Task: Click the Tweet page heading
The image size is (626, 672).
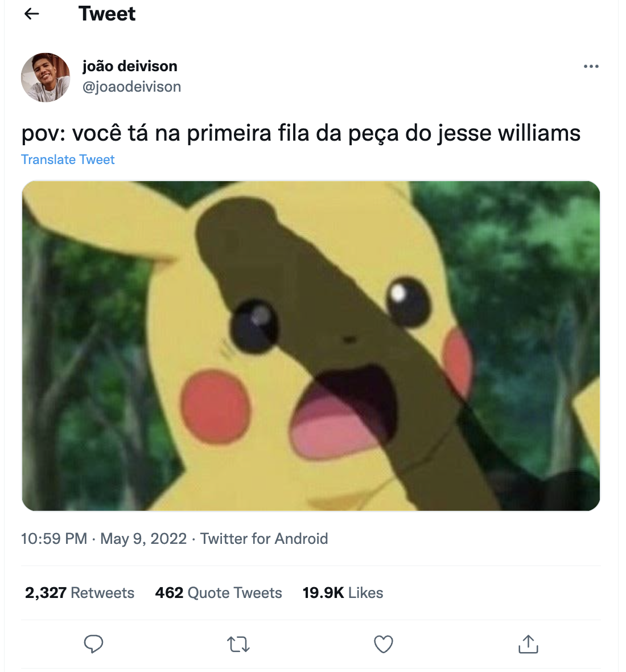Action: (x=107, y=14)
